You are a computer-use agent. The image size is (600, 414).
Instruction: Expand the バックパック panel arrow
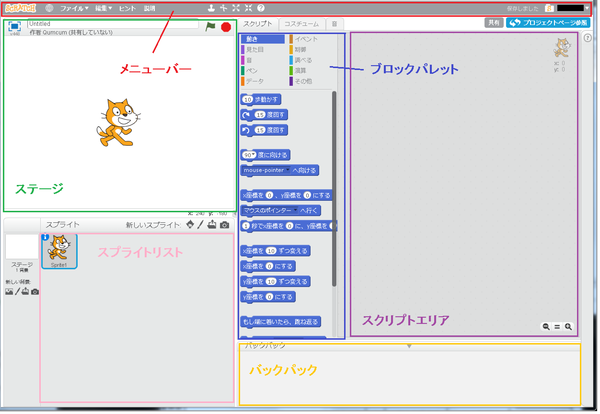(x=409, y=346)
